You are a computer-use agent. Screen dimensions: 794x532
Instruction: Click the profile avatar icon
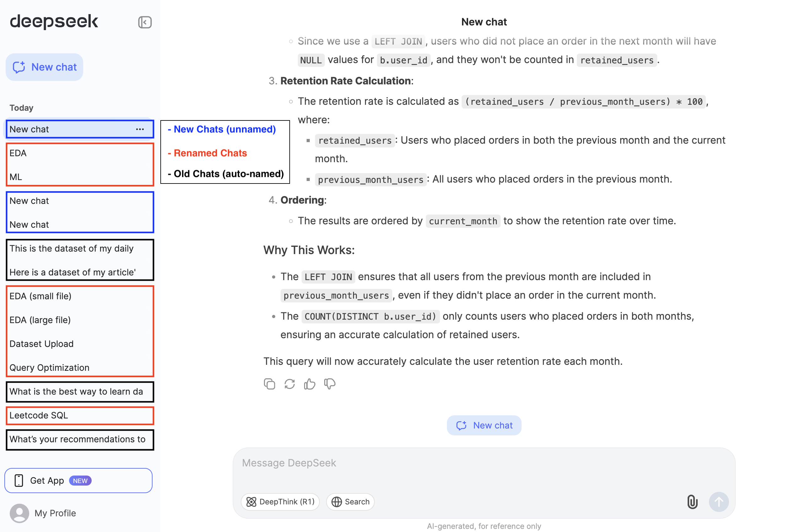(19, 513)
